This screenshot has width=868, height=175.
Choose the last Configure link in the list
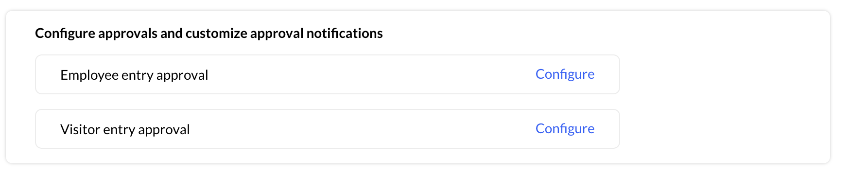pos(565,129)
